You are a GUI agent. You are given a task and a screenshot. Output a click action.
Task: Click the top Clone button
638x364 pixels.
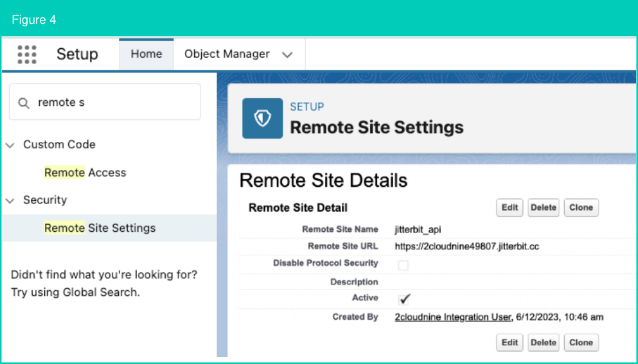tap(581, 207)
